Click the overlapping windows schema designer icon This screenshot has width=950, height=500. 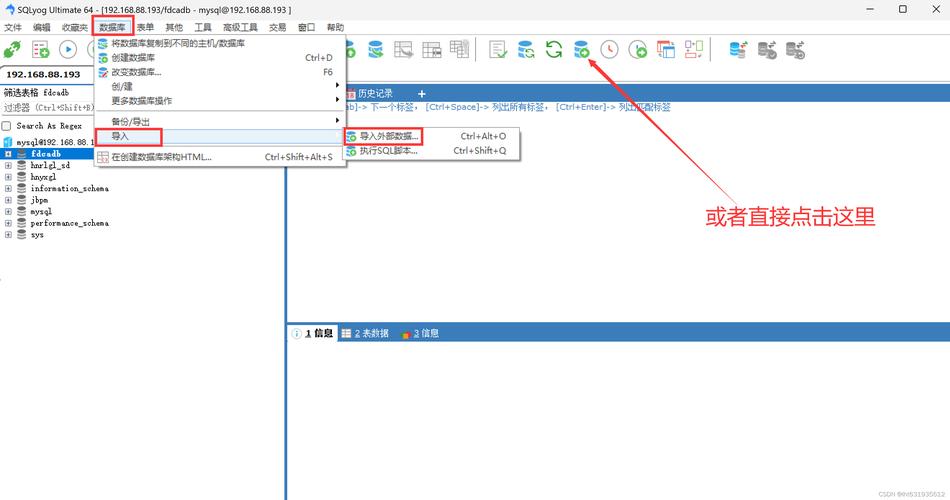pos(666,49)
